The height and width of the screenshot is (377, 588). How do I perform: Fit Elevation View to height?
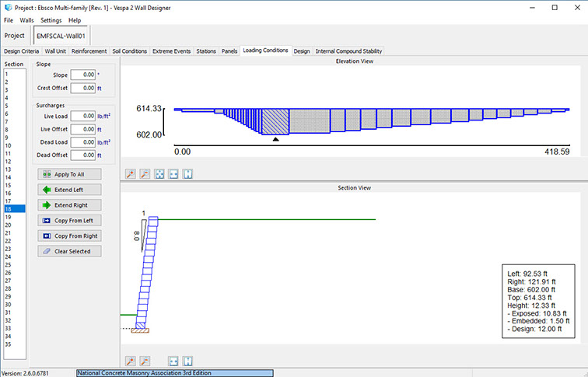coord(187,175)
